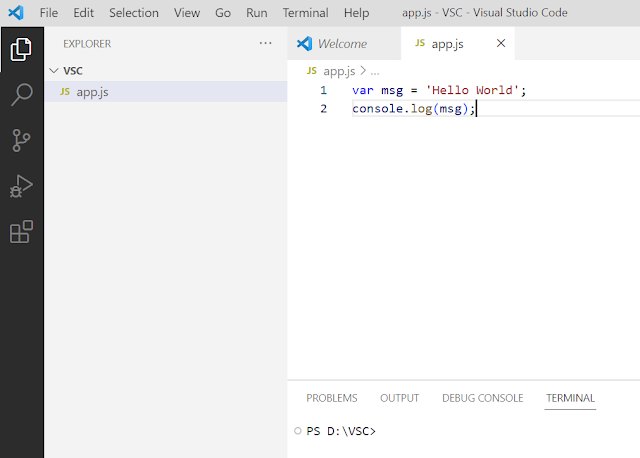
Task: Click line number 1 in the gutter
Action: tap(323, 90)
